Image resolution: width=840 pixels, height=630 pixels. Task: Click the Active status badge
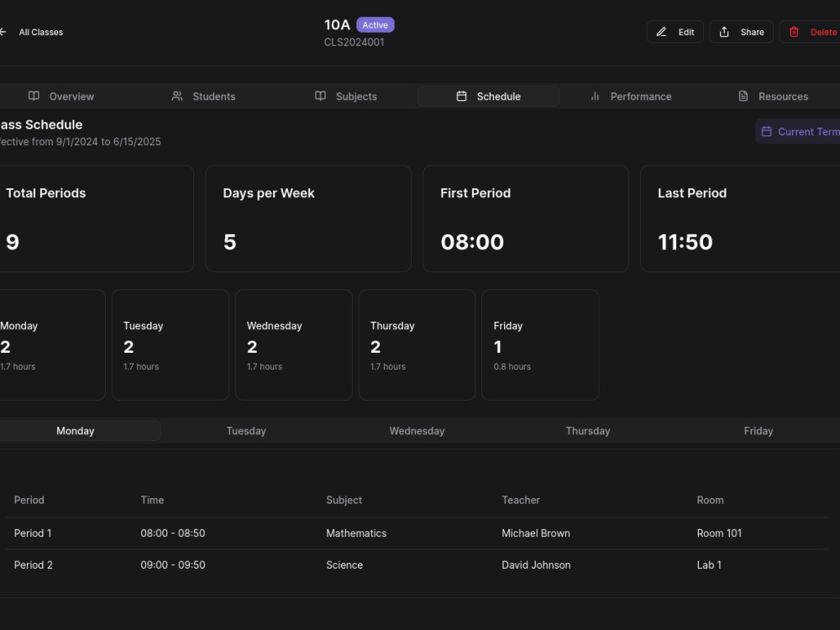375,24
